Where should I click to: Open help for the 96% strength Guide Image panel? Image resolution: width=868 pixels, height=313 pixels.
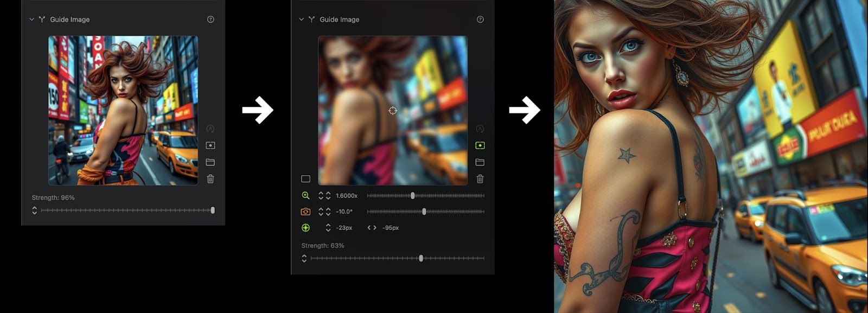210,20
